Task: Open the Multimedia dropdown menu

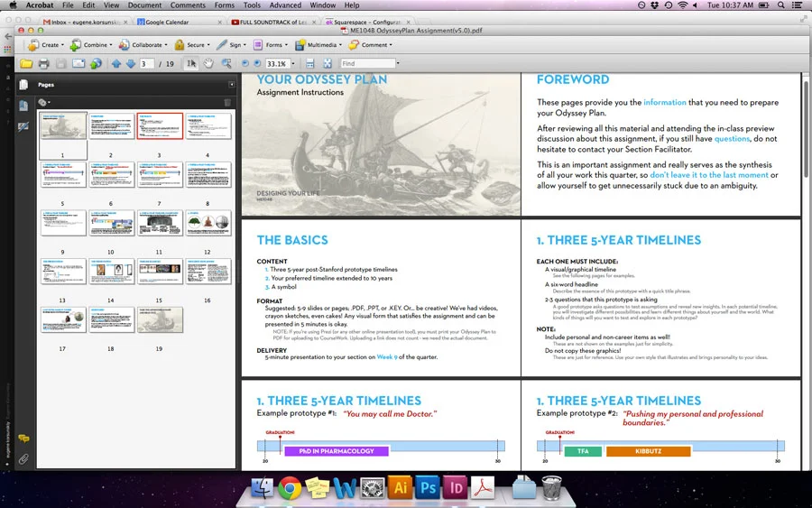Action: pyautogui.click(x=318, y=45)
